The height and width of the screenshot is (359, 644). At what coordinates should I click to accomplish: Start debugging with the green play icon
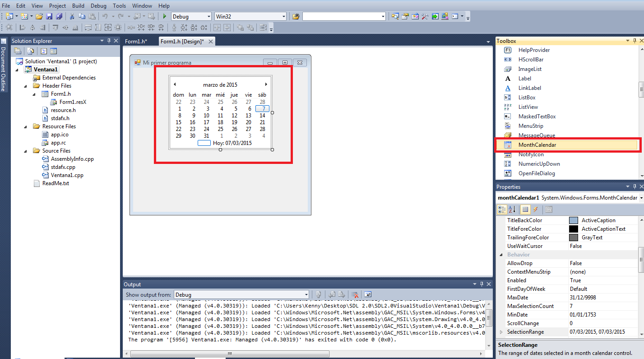click(x=165, y=16)
